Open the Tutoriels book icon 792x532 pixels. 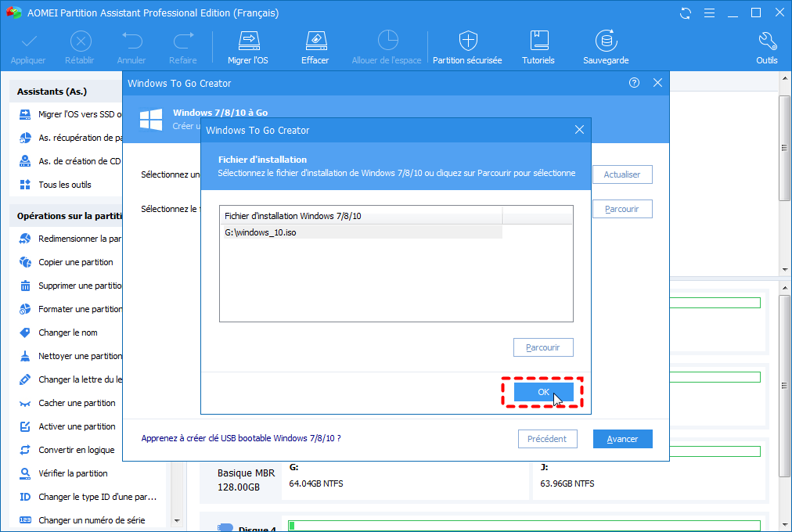(539, 41)
